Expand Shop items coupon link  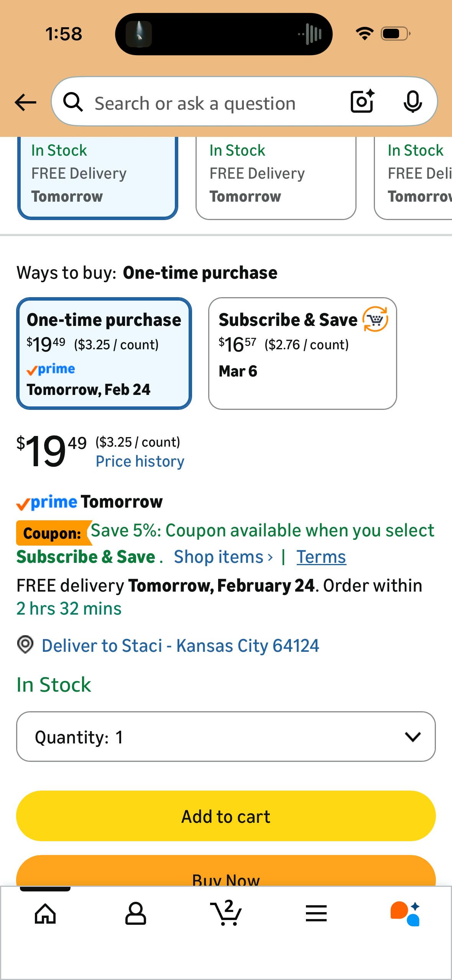223,557
